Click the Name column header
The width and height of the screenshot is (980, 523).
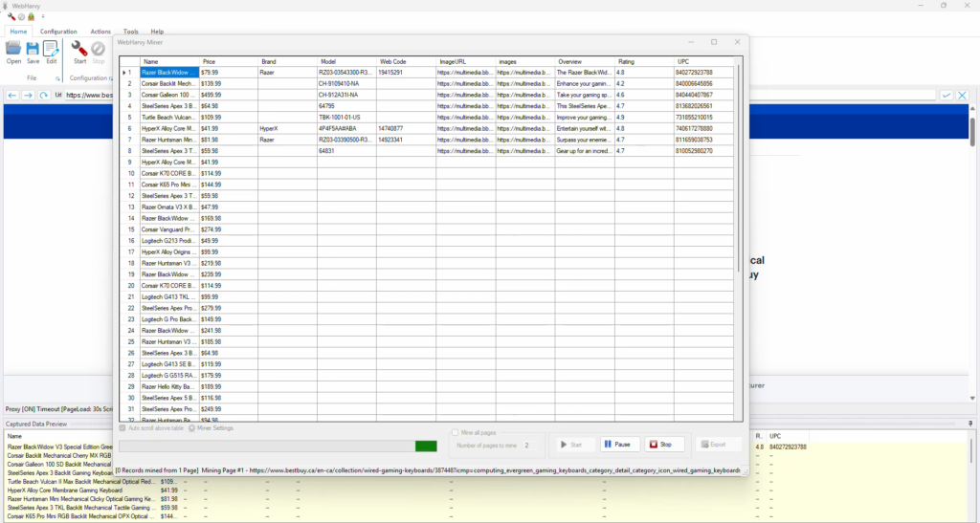pyautogui.click(x=170, y=62)
